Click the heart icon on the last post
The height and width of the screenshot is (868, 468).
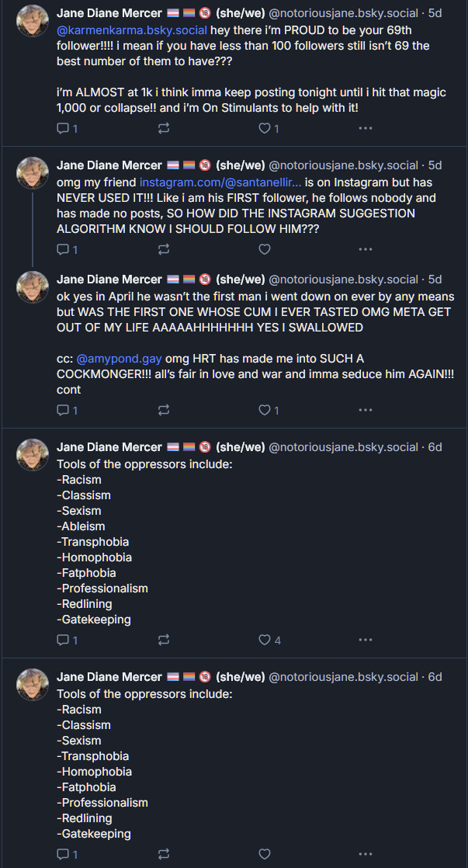tap(264, 854)
